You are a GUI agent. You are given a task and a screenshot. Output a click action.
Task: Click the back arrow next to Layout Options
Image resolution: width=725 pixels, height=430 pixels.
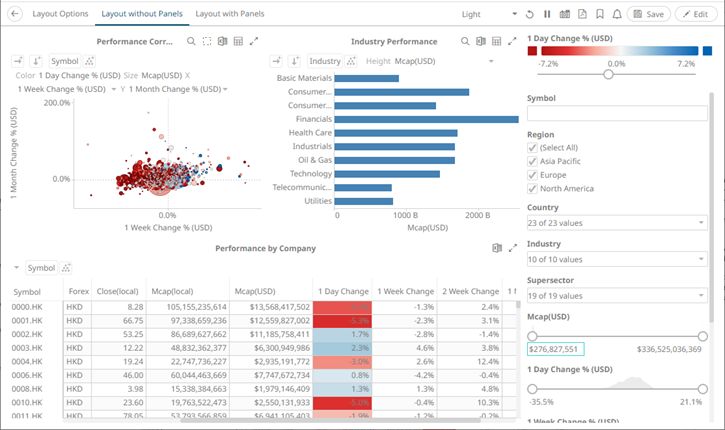16,14
